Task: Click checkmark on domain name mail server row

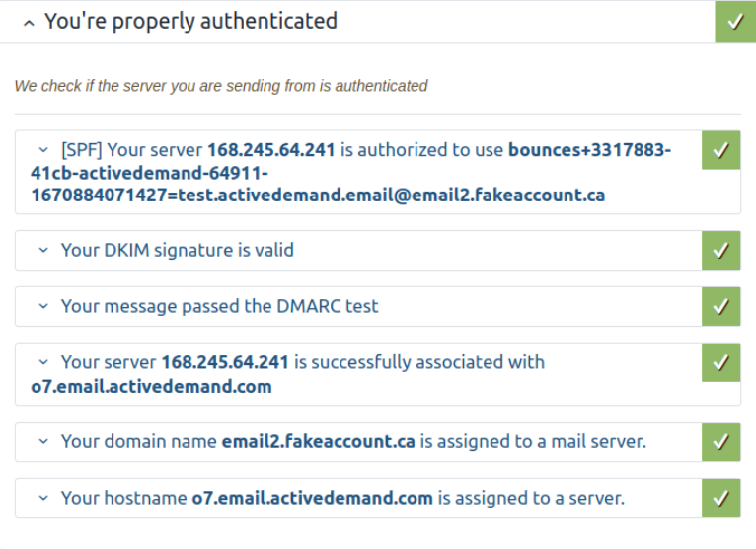Action: [720, 442]
